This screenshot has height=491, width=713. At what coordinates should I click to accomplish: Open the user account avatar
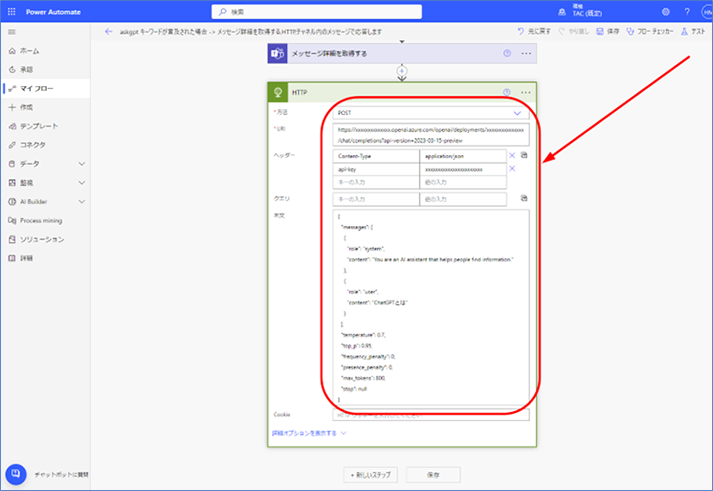coord(707,12)
